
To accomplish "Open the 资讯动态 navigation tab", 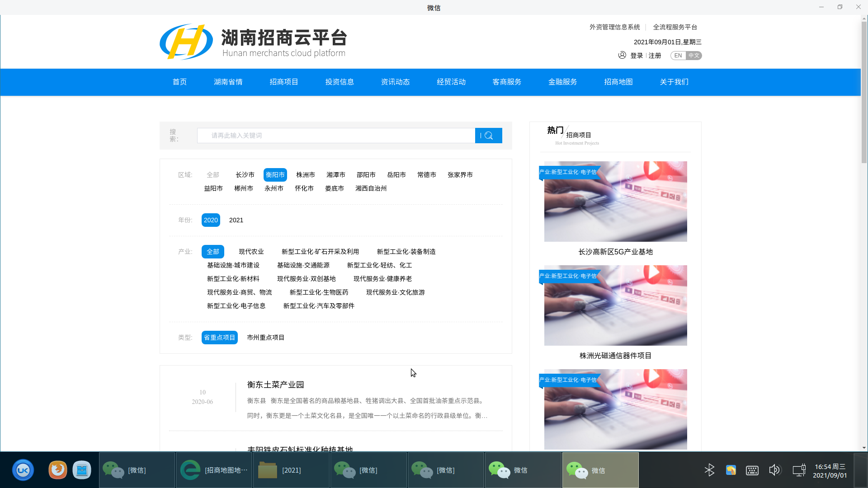I will coord(396,82).
